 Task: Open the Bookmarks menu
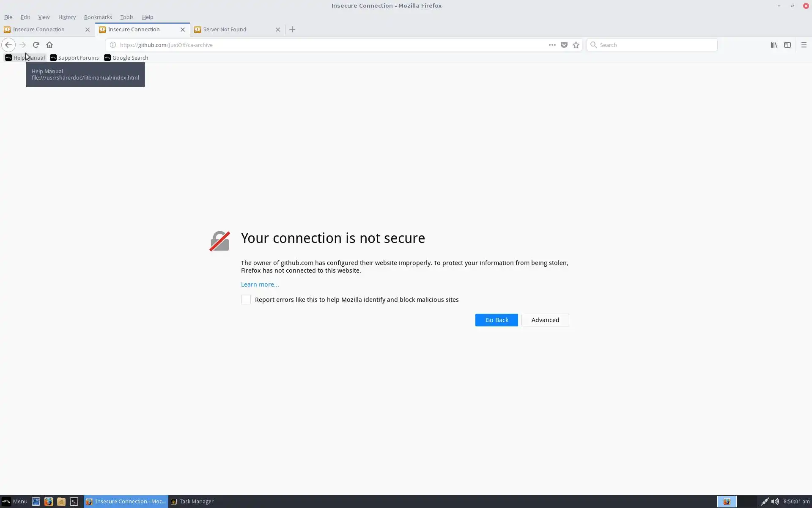[x=98, y=17]
